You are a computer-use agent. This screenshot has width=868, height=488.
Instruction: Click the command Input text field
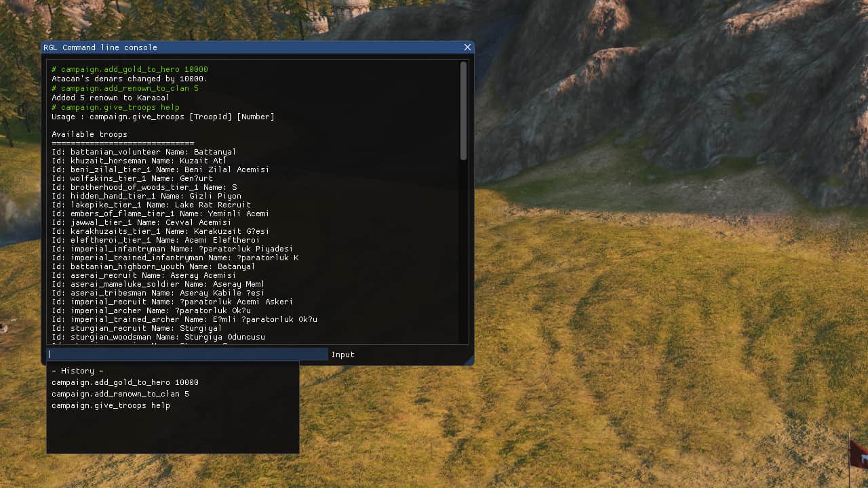[x=187, y=354]
